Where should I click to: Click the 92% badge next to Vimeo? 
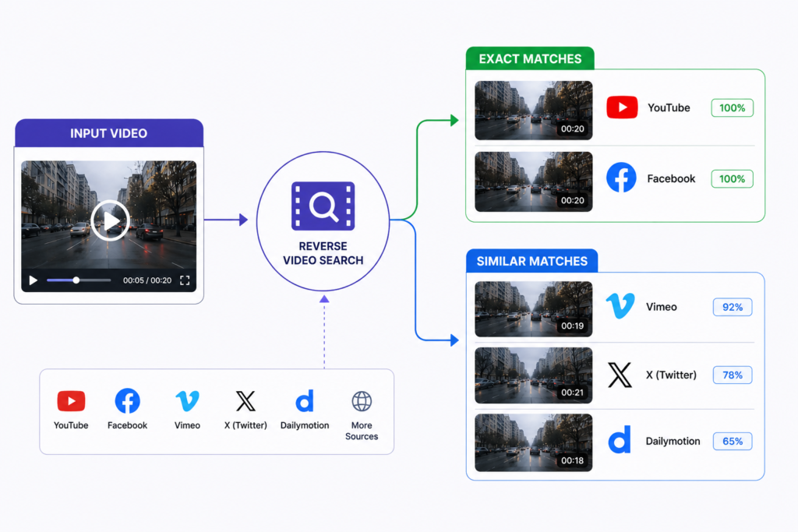coord(733,307)
